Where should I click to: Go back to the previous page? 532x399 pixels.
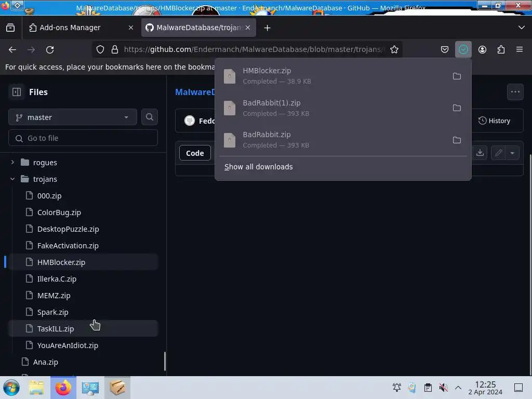pos(12,49)
